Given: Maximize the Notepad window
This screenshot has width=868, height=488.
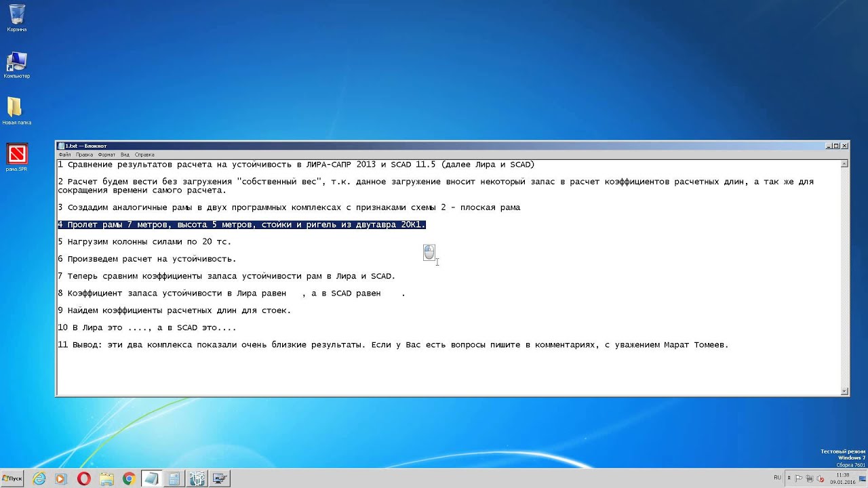Looking at the screenshot, I should 836,146.
